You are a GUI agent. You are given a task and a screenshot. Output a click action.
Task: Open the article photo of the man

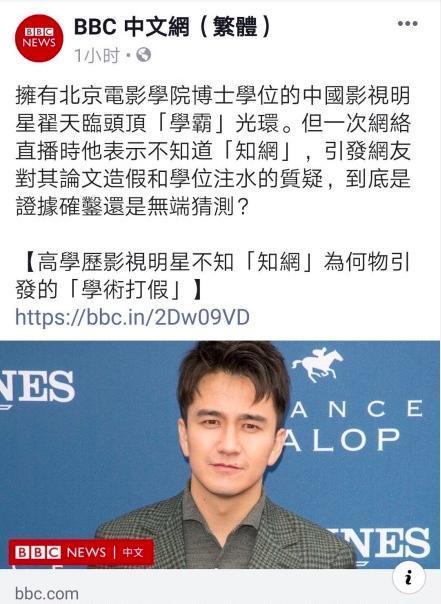[x=220, y=455]
